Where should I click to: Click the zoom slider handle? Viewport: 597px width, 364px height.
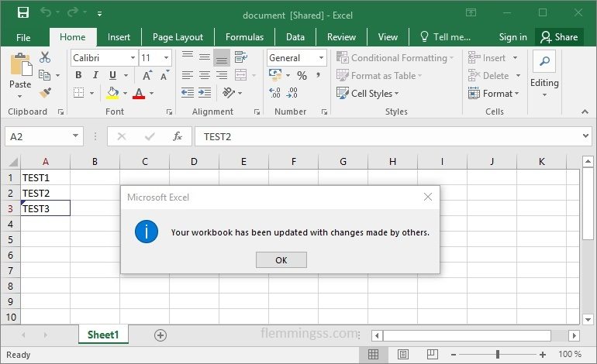pyautogui.click(x=498, y=355)
